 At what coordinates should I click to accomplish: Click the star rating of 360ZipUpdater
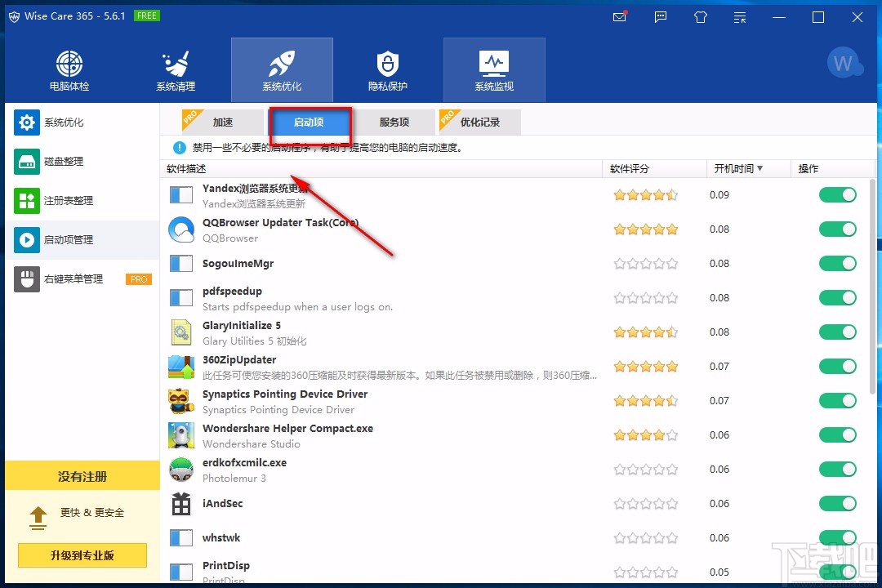646,367
